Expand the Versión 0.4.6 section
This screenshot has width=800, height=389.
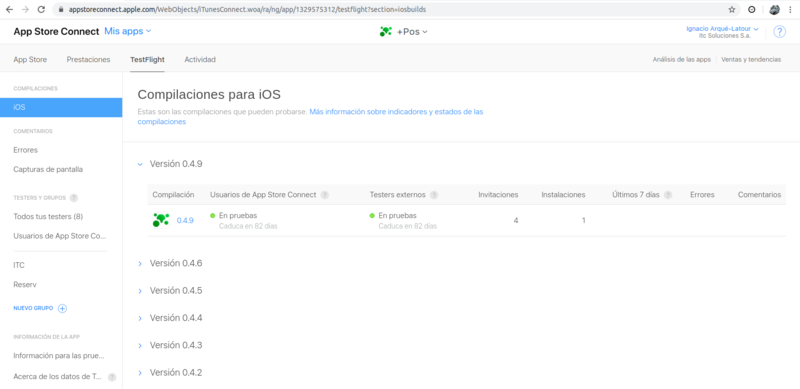click(x=140, y=264)
